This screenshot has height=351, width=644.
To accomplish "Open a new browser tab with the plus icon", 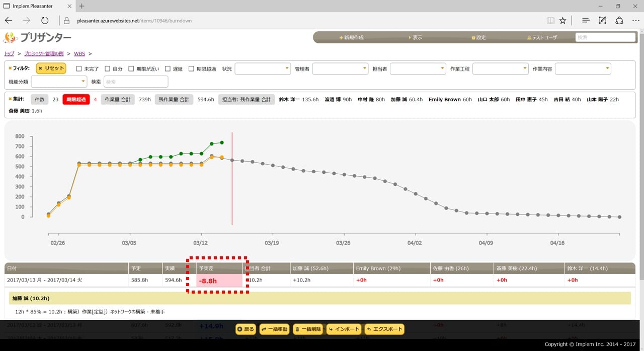I will 82,6.
